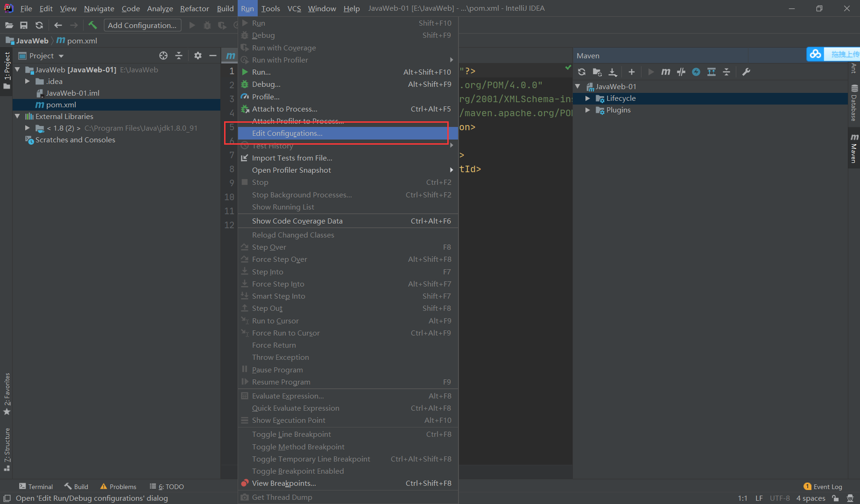Add a new Maven run configuration with plus icon
Image resolution: width=860 pixels, height=504 pixels.
(631, 72)
